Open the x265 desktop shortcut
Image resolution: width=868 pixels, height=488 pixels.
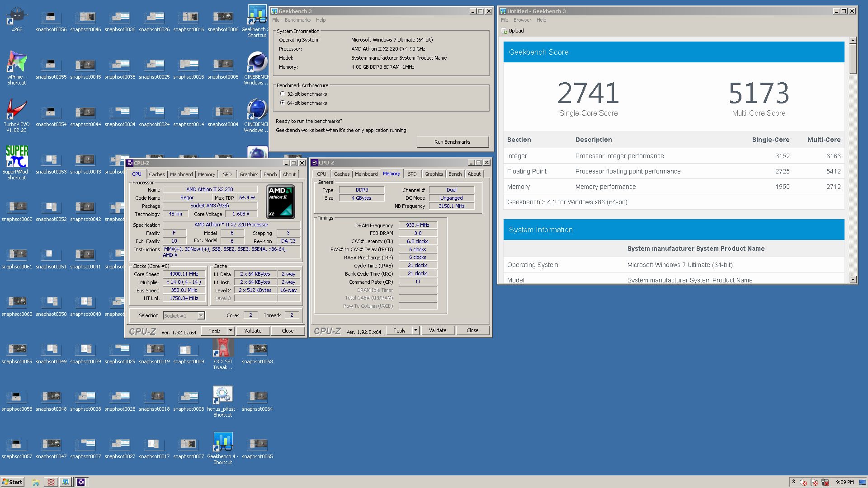click(17, 19)
